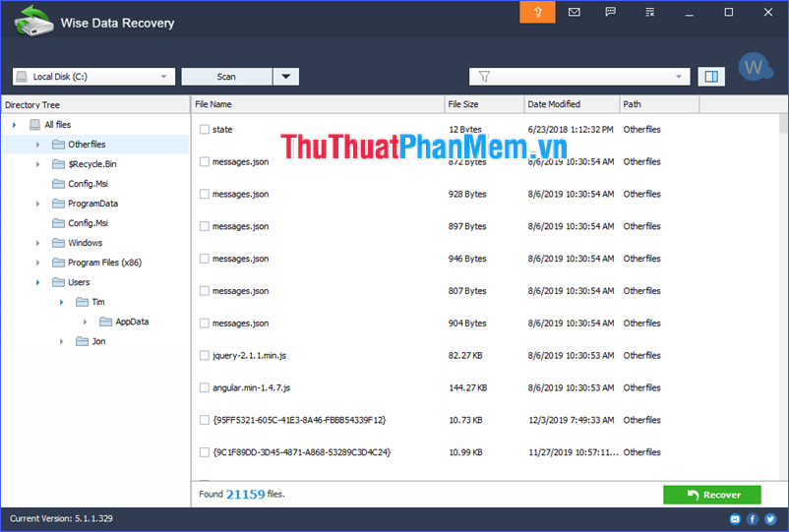Collapse the All files tree node
Image resolution: width=789 pixels, height=532 pixels.
point(14,125)
